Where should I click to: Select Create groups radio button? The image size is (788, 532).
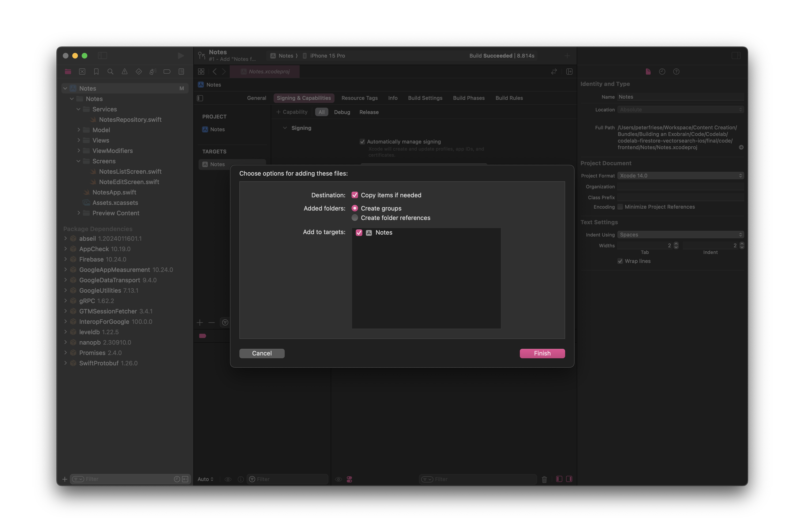[x=355, y=208]
